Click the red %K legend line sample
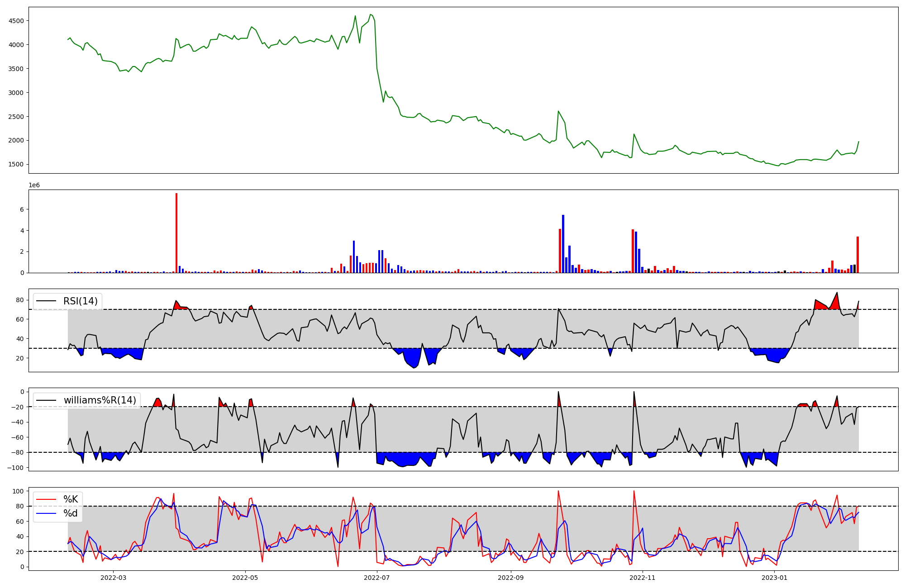 click(x=46, y=499)
